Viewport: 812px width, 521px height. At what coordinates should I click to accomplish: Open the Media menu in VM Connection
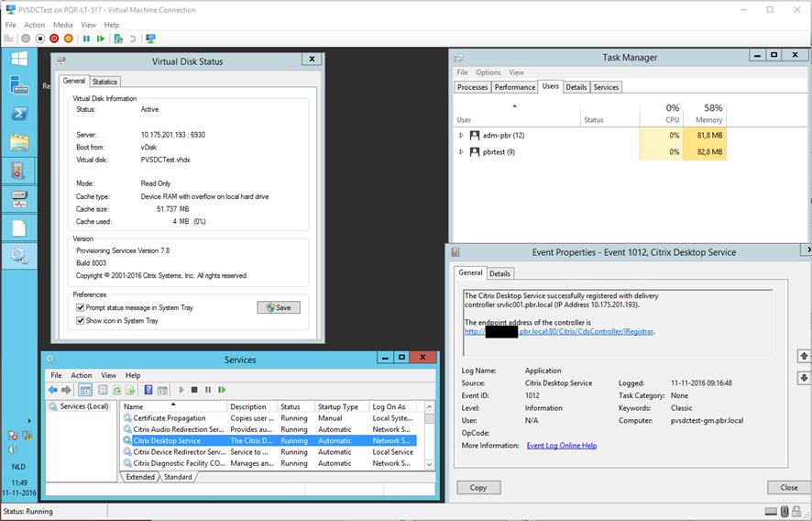click(x=62, y=25)
